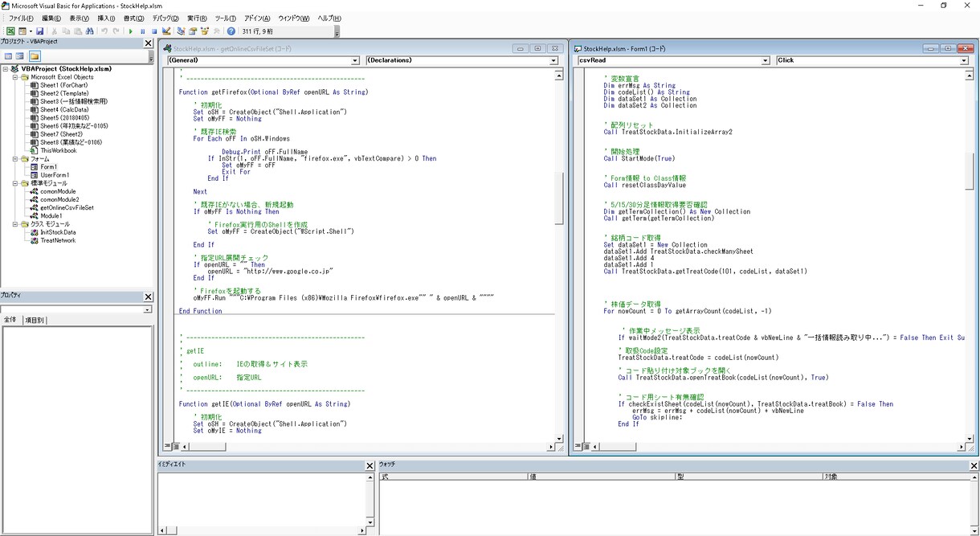Open the デバッグ(D) menu
980x536 pixels.
point(165,18)
